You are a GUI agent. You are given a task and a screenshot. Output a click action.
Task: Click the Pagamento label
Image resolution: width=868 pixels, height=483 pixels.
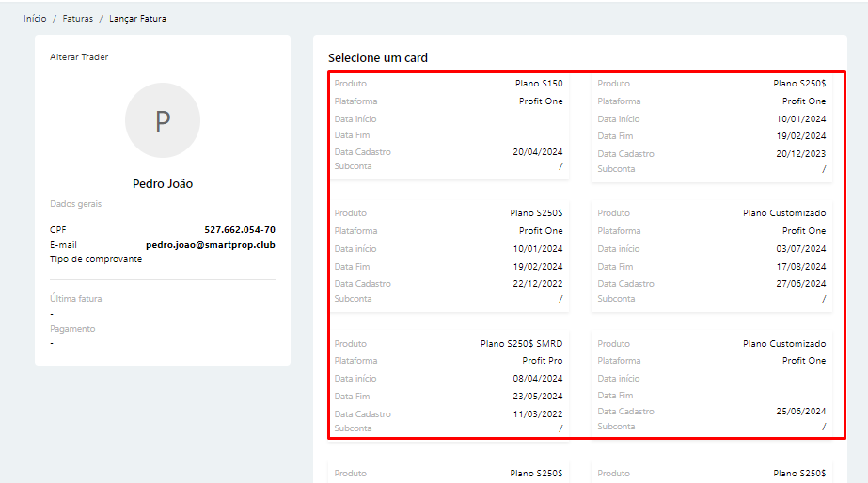click(x=72, y=329)
